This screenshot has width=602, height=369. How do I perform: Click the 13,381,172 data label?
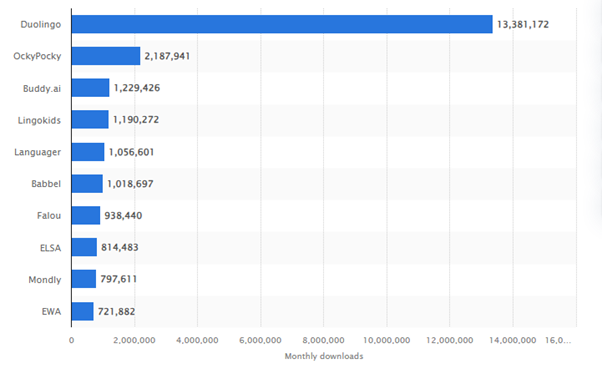point(523,25)
